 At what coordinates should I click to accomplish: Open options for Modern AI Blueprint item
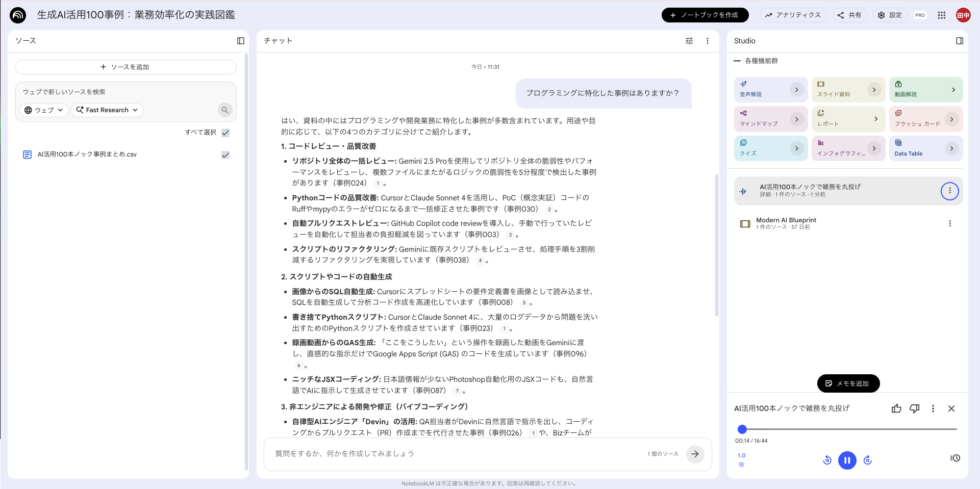(x=950, y=223)
